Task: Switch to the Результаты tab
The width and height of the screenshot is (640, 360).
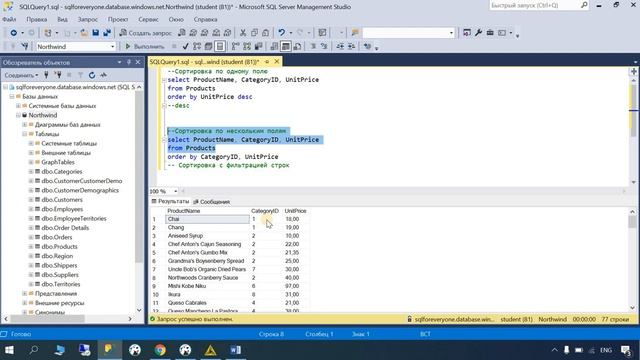Action: point(171,202)
